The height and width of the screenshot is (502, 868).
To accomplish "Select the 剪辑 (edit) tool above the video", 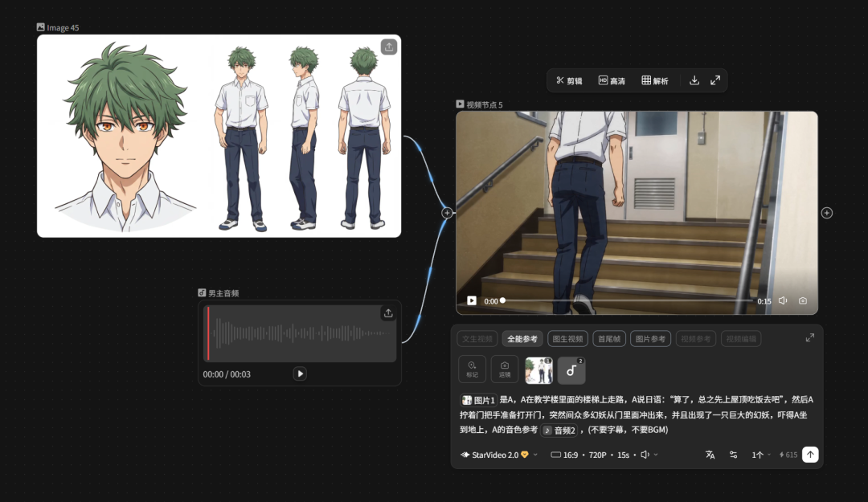I will (569, 80).
